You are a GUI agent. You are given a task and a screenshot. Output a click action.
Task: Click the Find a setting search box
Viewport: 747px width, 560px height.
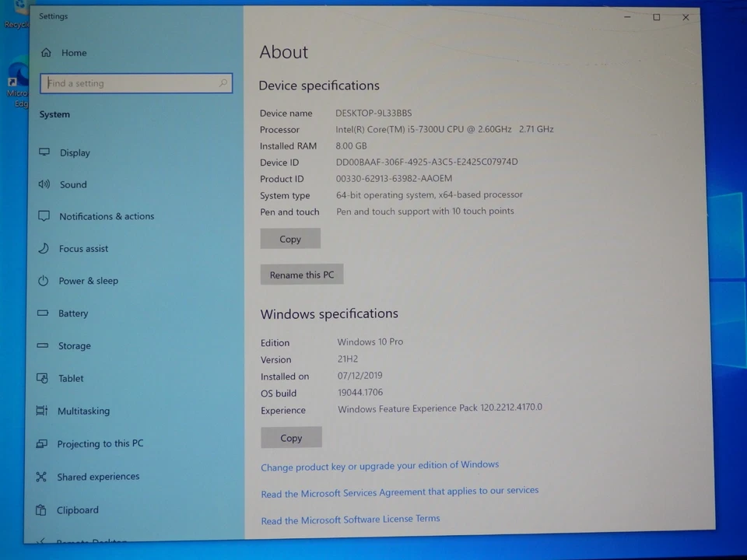click(x=136, y=83)
